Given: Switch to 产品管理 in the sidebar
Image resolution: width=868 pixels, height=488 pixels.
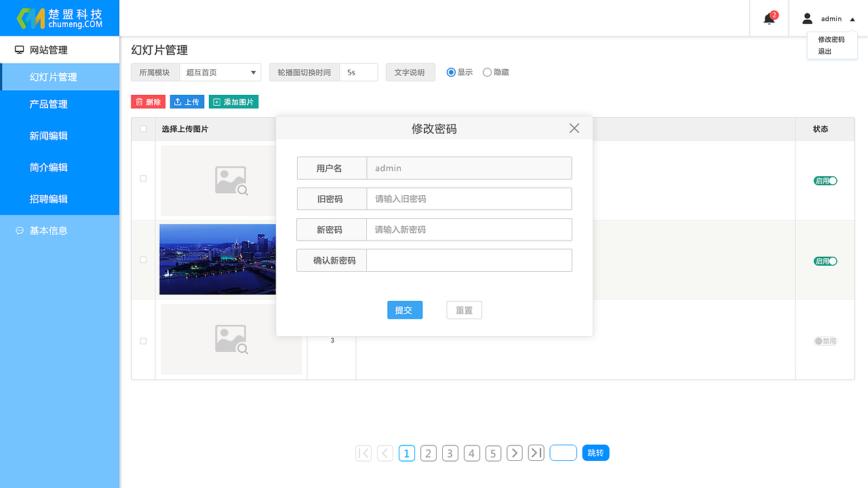Looking at the screenshot, I should [60, 104].
